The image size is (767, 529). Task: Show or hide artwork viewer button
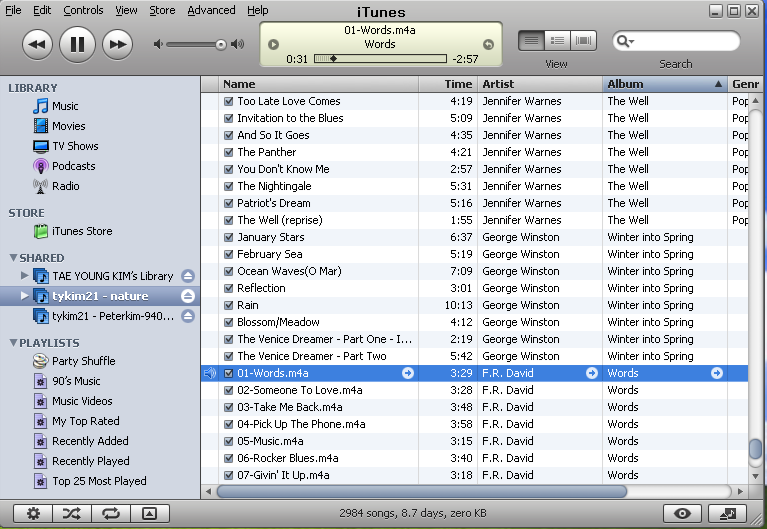click(150, 513)
